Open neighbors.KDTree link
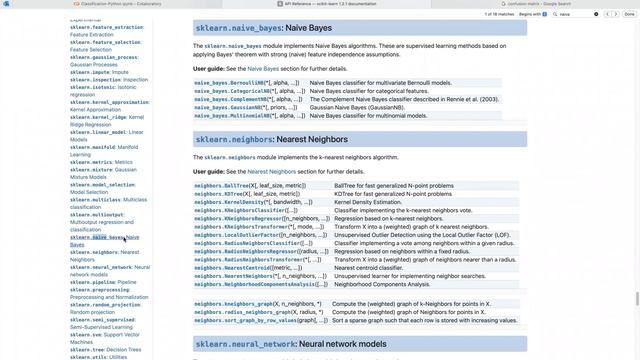 tap(218, 194)
